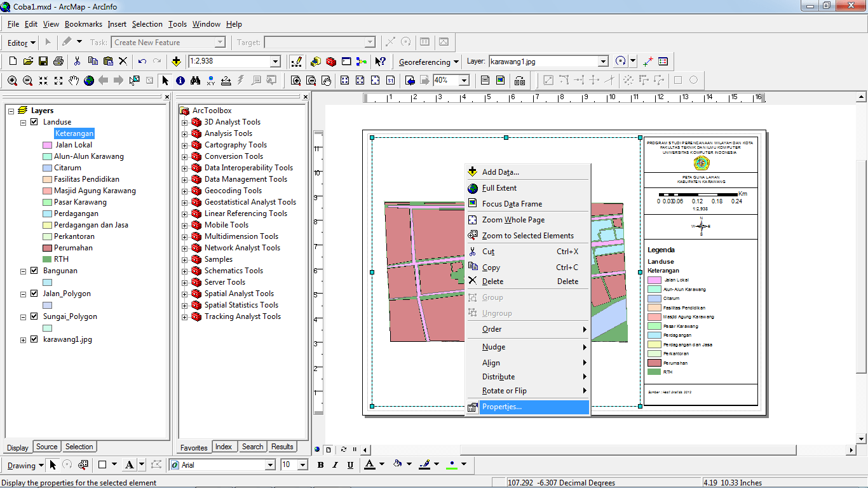Select the Zoom In tool
Image resolution: width=868 pixels, height=488 pixels.
(13, 81)
